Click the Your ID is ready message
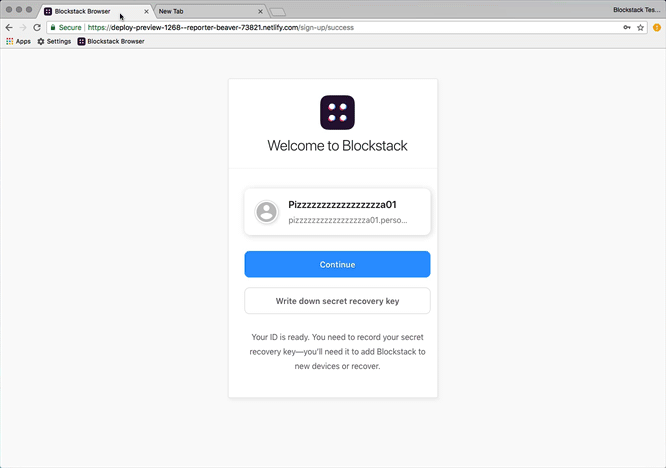Screen dimensions: 666x468 click(x=337, y=352)
